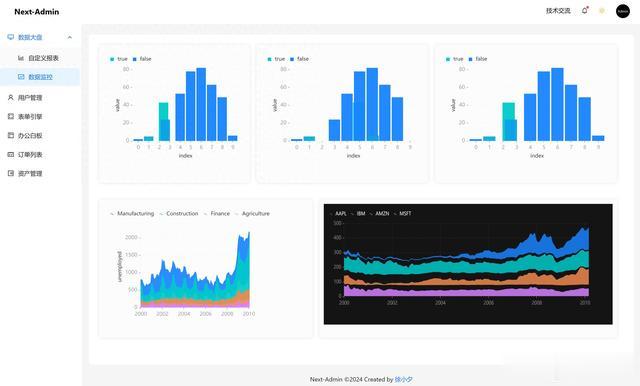640x386 pixels.
Task: Click the 办公白板 whiteboard icon
Action: click(11, 135)
